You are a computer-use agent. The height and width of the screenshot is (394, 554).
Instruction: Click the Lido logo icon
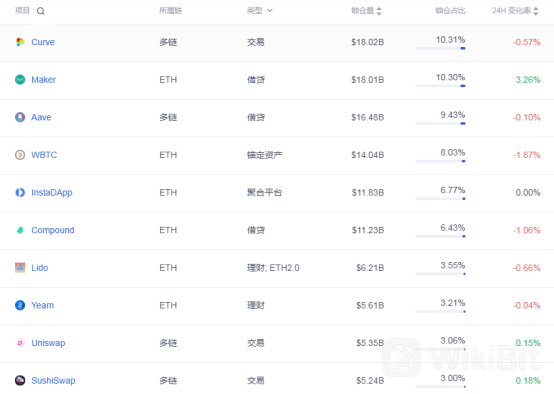coord(20,267)
